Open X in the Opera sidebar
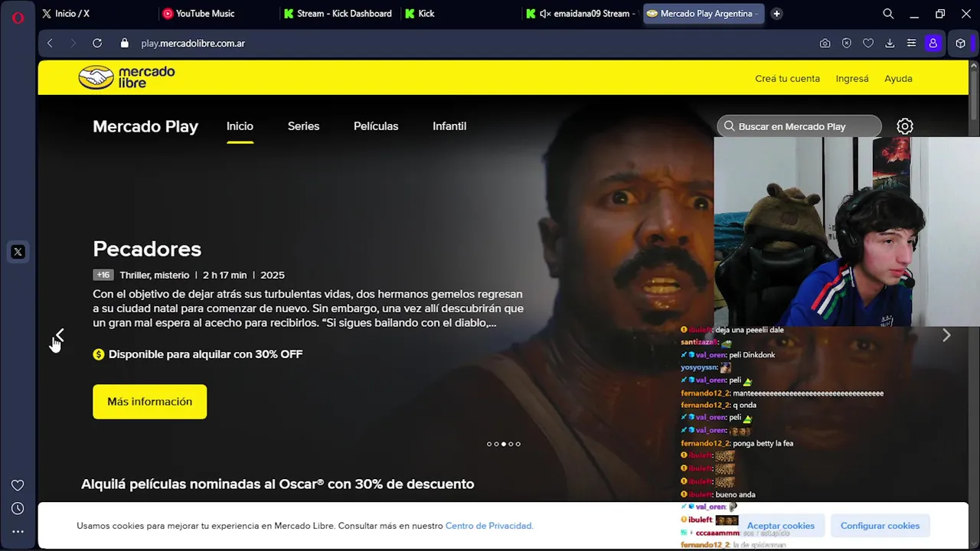The height and width of the screenshot is (551, 980). pyautogui.click(x=18, y=252)
